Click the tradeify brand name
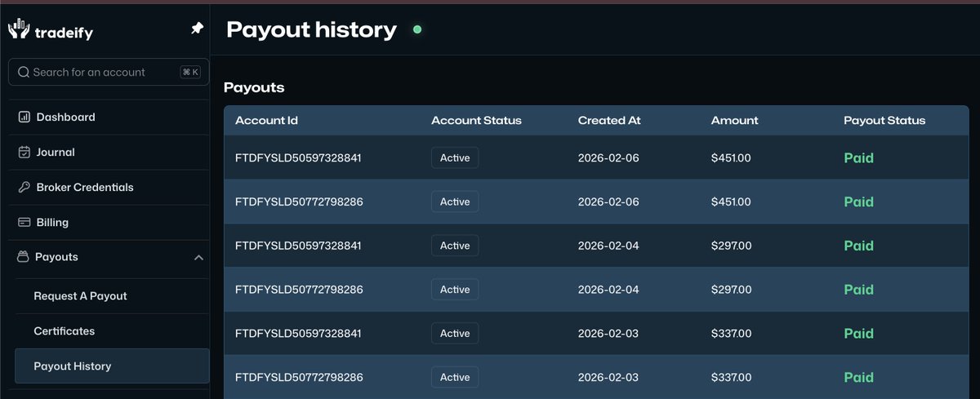 click(64, 33)
